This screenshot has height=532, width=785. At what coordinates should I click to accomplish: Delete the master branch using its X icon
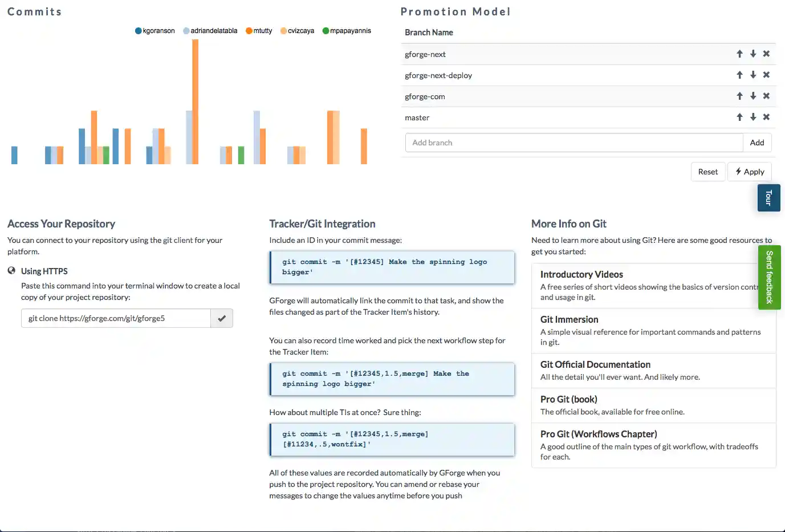(x=766, y=117)
